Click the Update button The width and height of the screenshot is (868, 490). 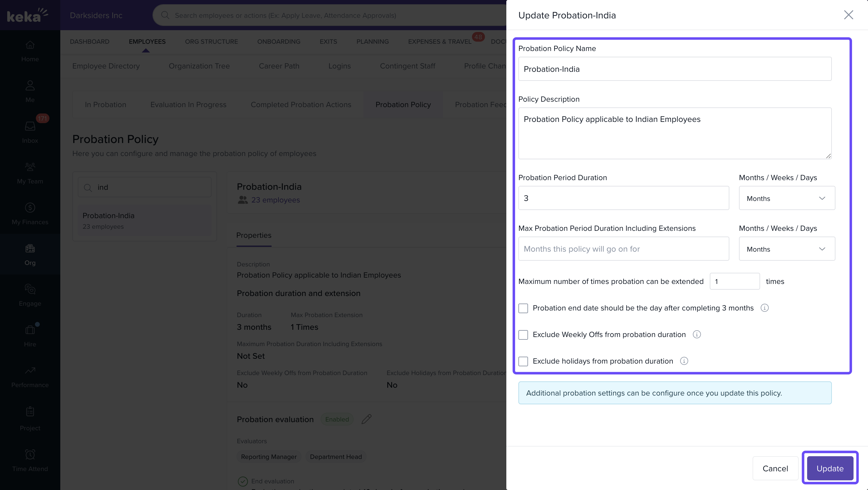click(830, 468)
